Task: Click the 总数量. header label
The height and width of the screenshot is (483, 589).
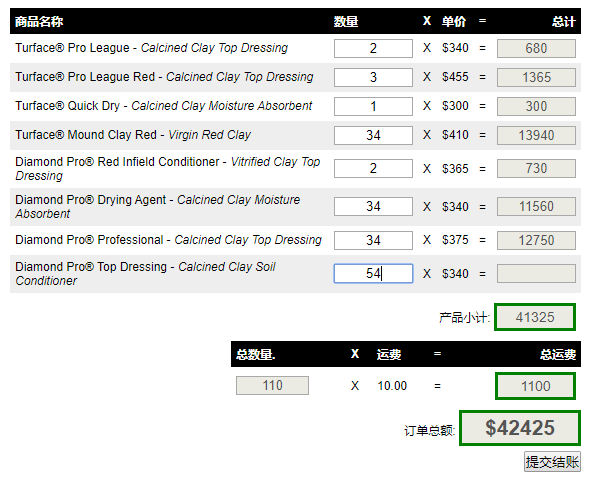Action: (x=255, y=354)
